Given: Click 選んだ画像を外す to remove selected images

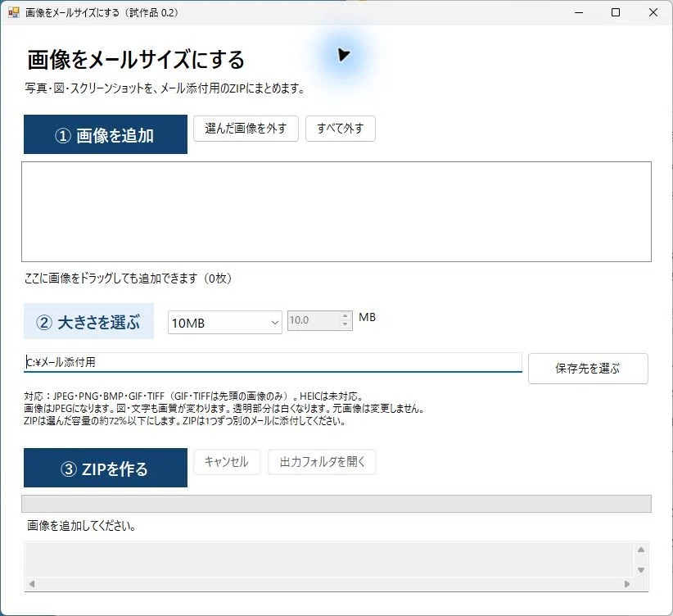Looking at the screenshot, I should [246, 129].
